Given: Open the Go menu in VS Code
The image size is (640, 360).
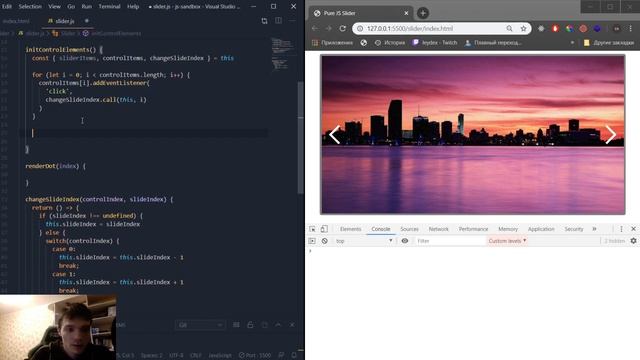Looking at the screenshot, I should pyautogui.click(x=71, y=7).
